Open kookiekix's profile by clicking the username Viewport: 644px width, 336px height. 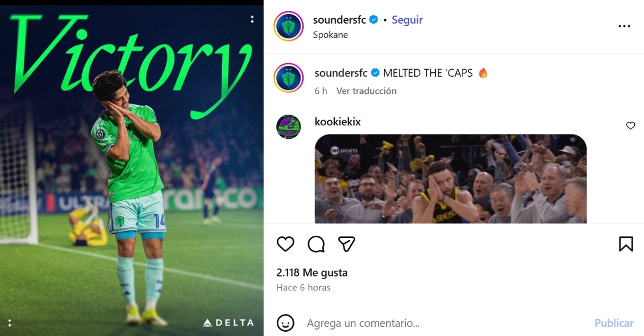pyautogui.click(x=338, y=122)
